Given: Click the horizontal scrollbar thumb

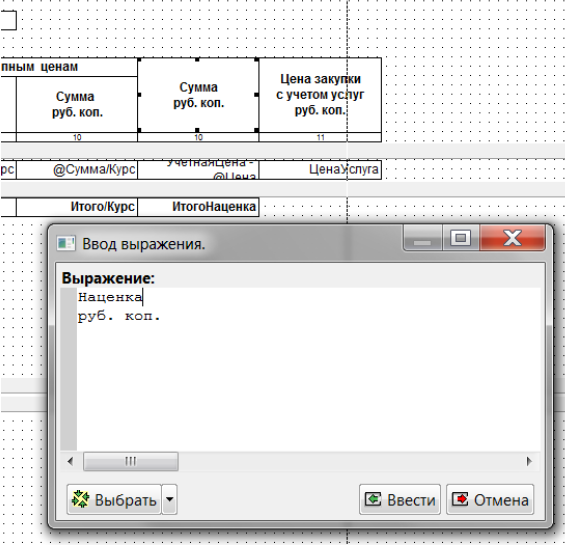Looking at the screenshot, I should coord(130,461).
